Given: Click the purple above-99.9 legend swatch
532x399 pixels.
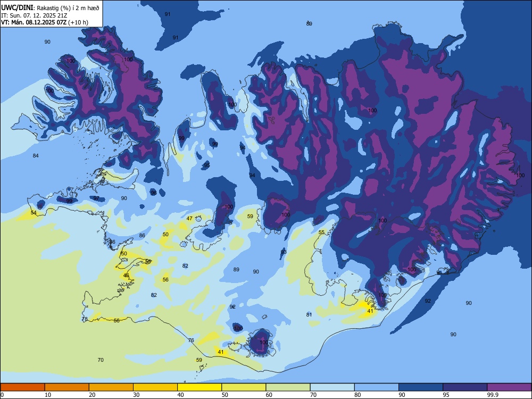Looking at the screenshot, I should [x=509, y=387].
